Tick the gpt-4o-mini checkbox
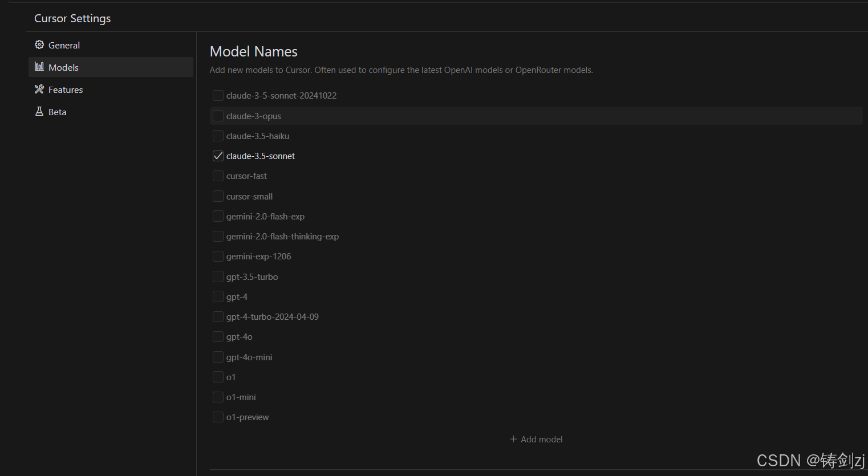Image resolution: width=868 pixels, height=476 pixels. (x=218, y=357)
